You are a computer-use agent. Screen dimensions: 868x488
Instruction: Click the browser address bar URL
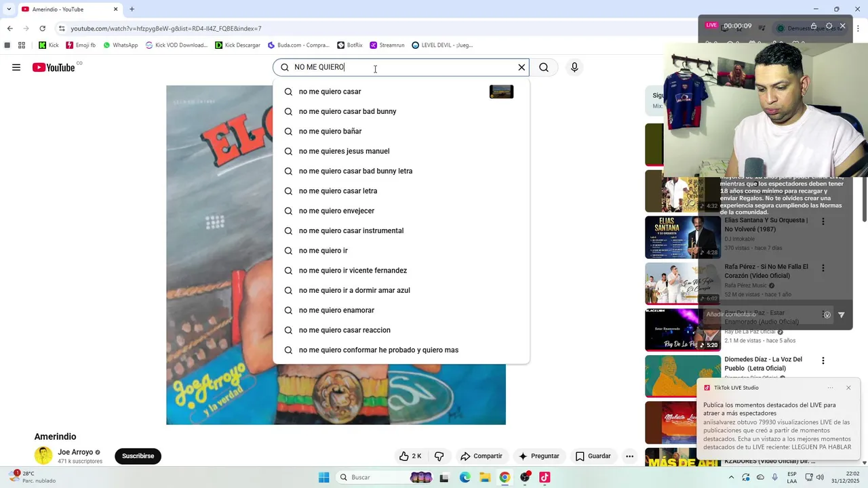click(166, 28)
